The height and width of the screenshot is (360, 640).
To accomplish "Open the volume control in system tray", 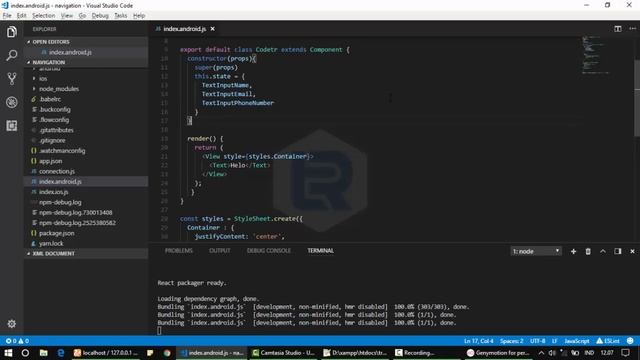I will [x=552, y=353].
